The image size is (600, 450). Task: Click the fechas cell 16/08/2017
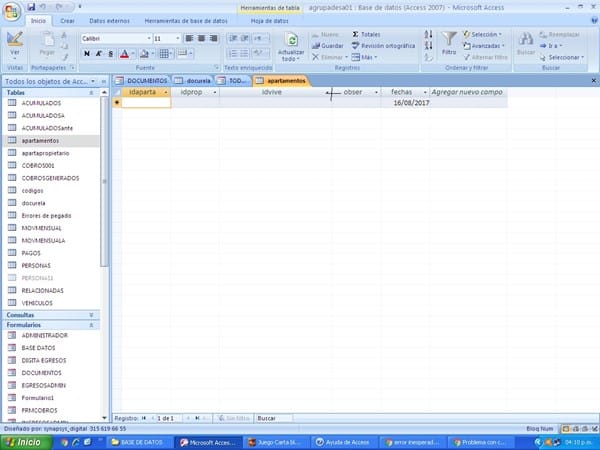[405, 103]
